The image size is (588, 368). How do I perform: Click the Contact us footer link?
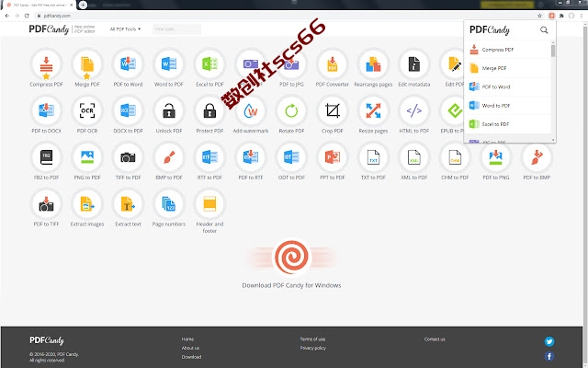435,339
